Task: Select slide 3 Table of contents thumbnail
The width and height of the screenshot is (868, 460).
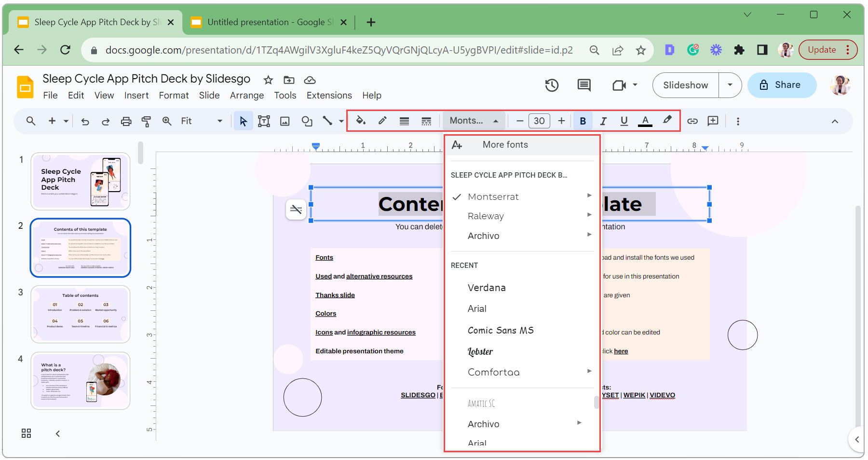Action: click(x=81, y=314)
